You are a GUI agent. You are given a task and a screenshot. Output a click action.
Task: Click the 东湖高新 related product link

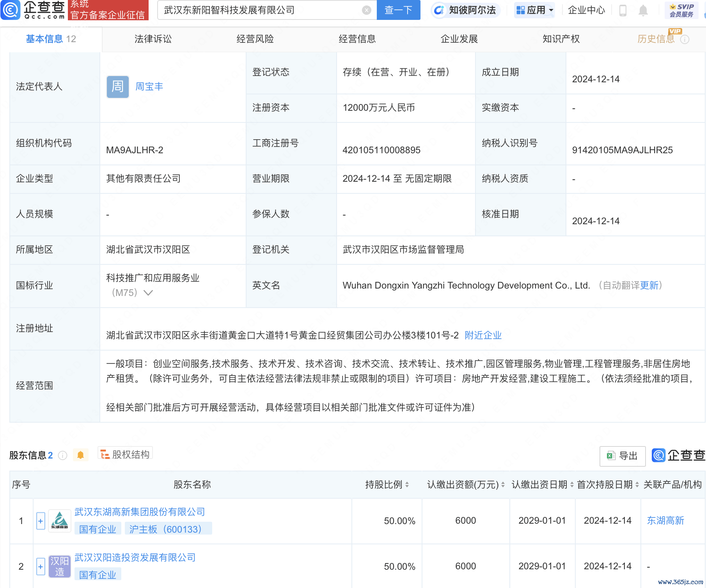(x=665, y=521)
